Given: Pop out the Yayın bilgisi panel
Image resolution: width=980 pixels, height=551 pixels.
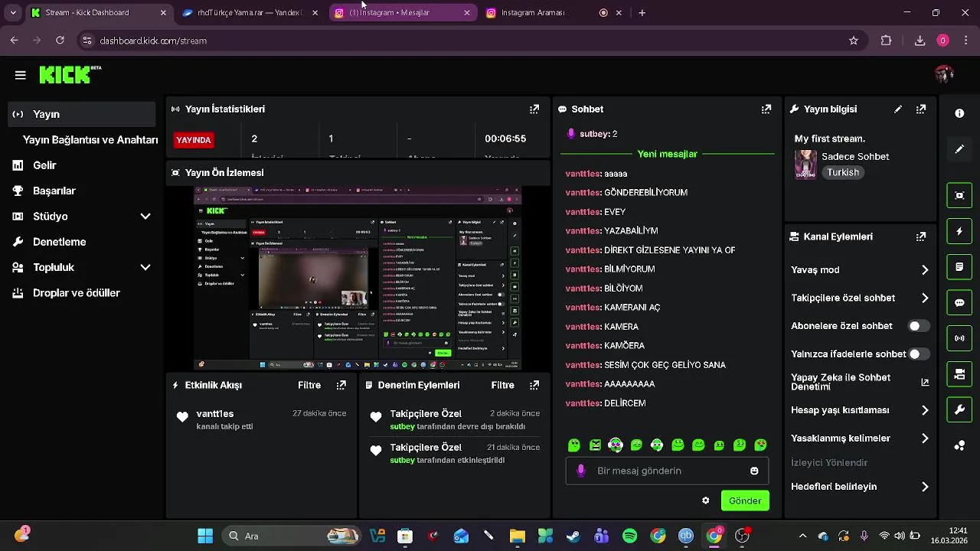Looking at the screenshot, I should tap(921, 109).
